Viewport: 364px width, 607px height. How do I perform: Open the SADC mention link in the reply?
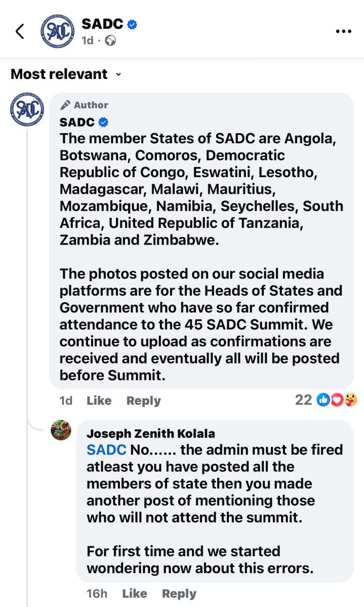[106, 450]
